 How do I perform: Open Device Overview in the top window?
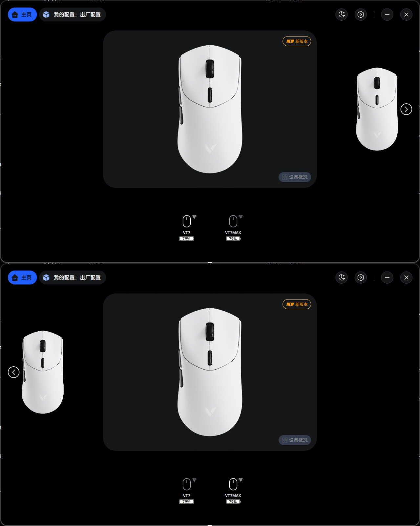[295, 177]
